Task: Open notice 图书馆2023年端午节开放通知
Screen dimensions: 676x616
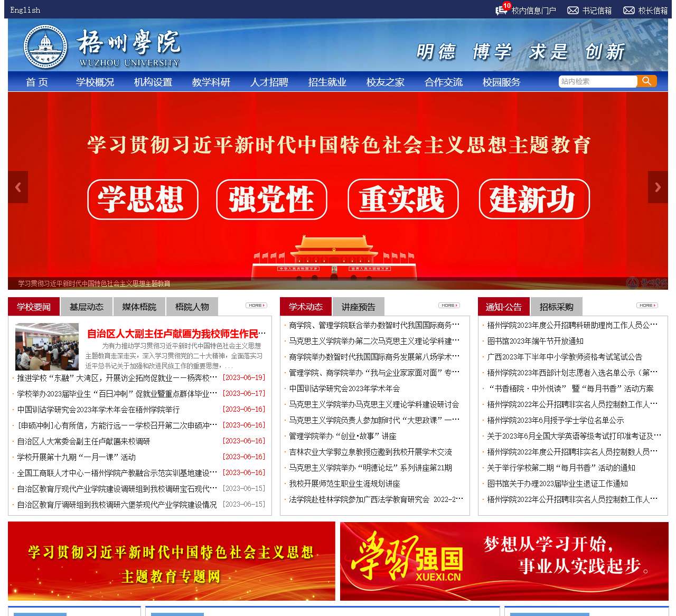Action: coord(535,341)
